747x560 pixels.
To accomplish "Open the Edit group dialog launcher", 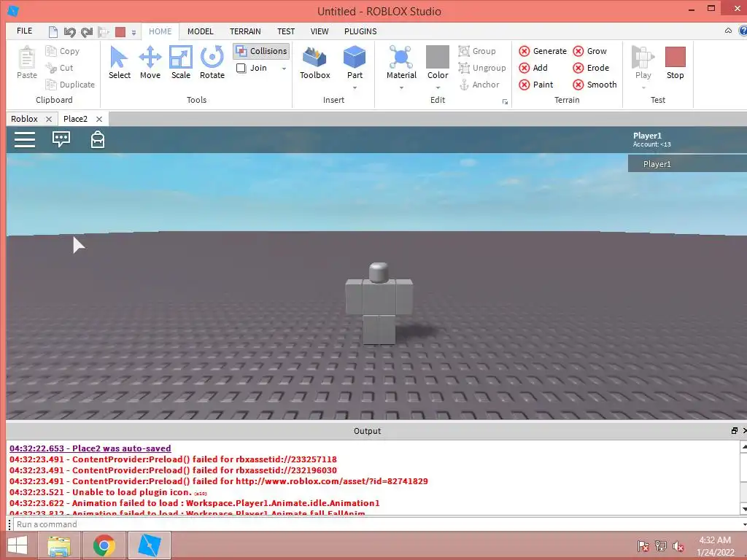I will (x=505, y=101).
